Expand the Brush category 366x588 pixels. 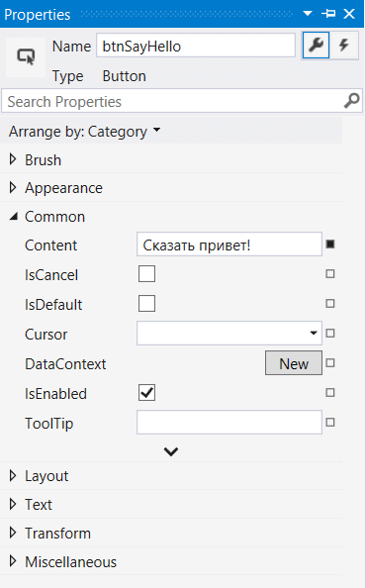click(13, 159)
